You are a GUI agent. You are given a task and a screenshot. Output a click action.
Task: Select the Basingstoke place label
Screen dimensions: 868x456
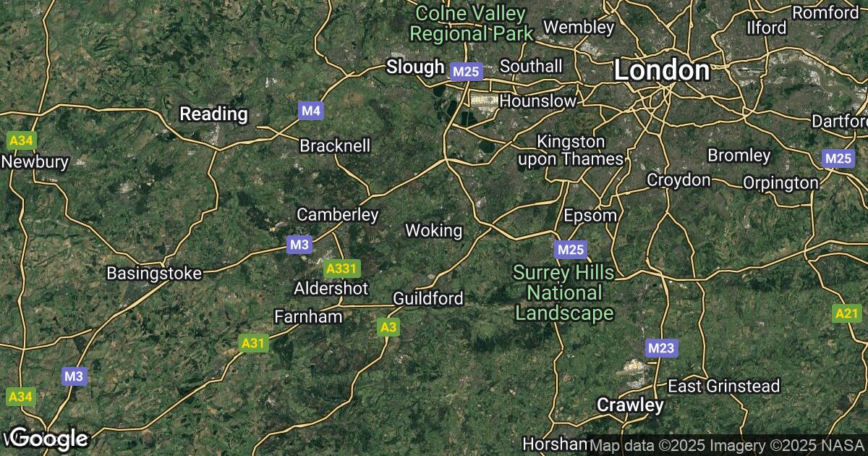(x=154, y=274)
